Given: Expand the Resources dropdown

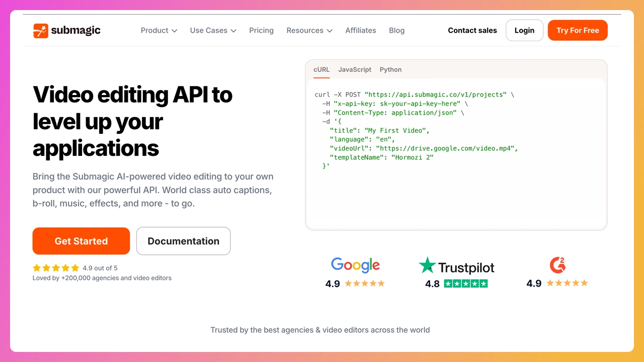Looking at the screenshot, I should click(309, 30).
